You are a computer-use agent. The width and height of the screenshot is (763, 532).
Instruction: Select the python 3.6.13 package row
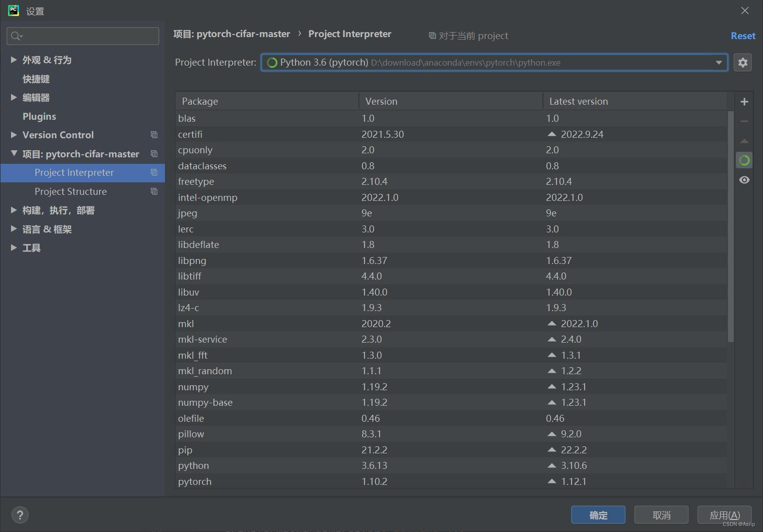coord(451,465)
